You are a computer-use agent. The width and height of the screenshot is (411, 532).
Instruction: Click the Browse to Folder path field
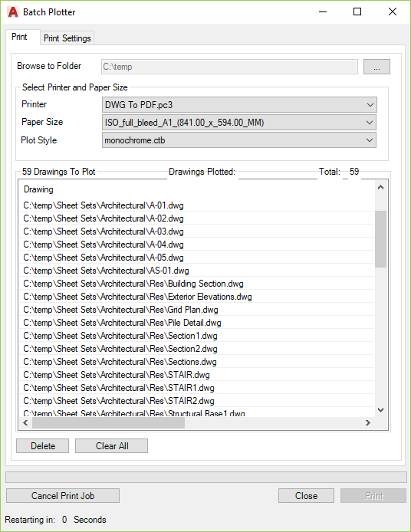tap(229, 67)
